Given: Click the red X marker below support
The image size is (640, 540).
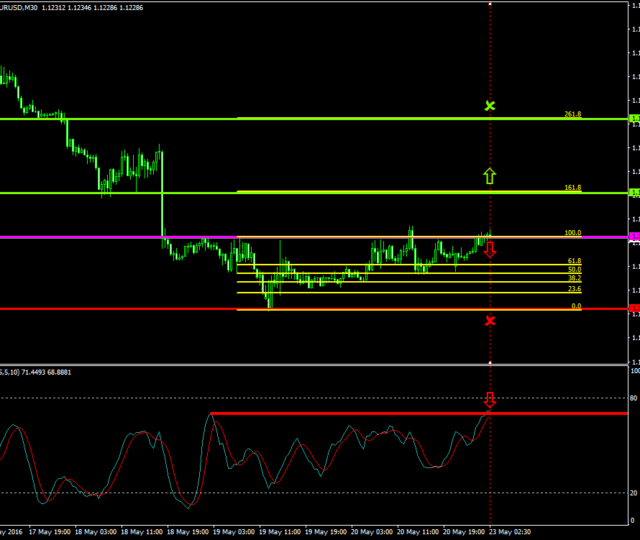Looking at the screenshot, I should click(490, 321).
